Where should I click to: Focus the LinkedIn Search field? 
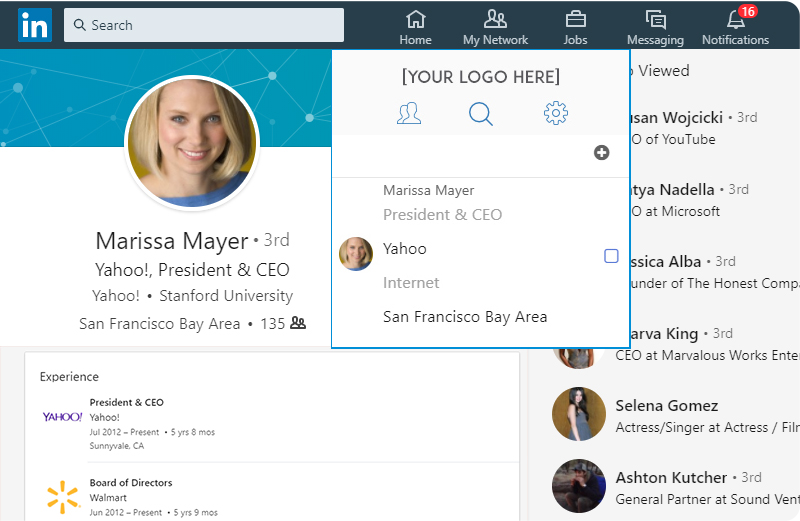click(x=204, y=24)
